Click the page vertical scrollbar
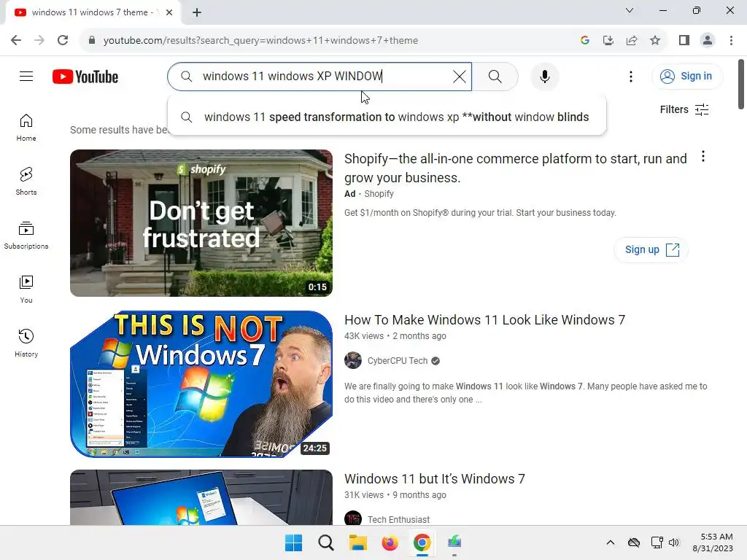The width and height of the screenshot is (747, 560). 741,85
